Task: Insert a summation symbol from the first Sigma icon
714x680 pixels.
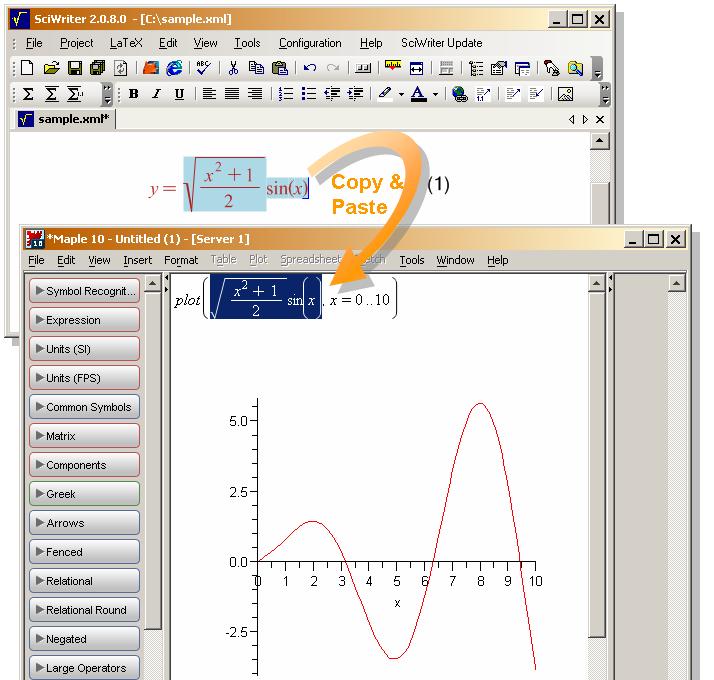Action: coord(28,95)
